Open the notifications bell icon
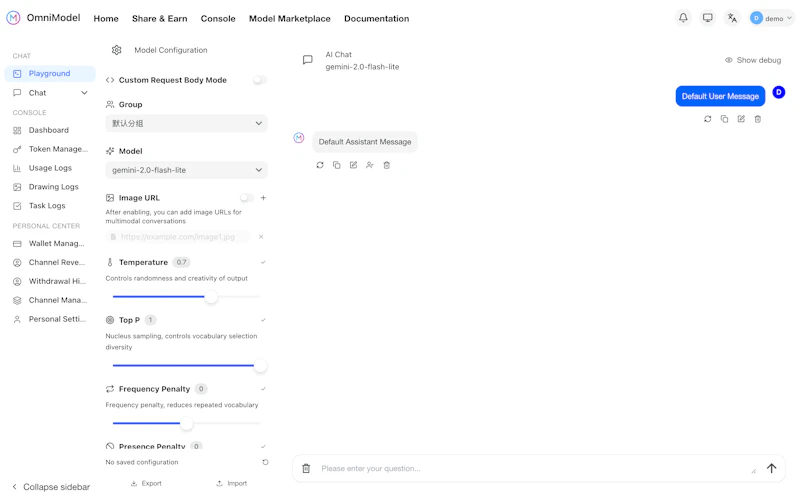This screenshot has height=500, width=800. coord(683,18)
